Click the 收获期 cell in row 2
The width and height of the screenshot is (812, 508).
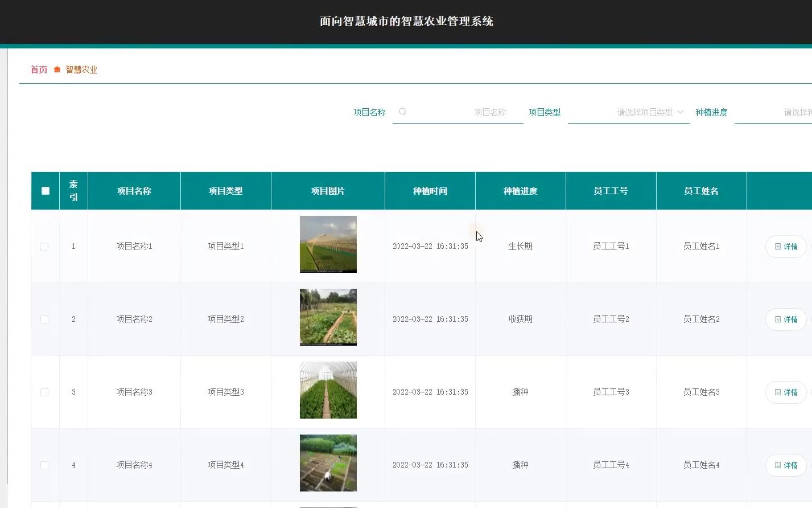click(x=521, y=319)
